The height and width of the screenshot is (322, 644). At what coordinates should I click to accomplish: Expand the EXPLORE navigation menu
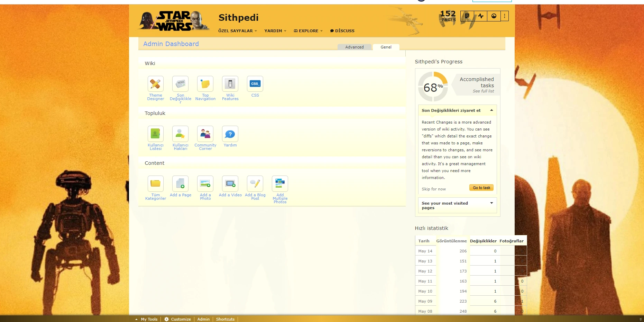click(x=308, y=31)
